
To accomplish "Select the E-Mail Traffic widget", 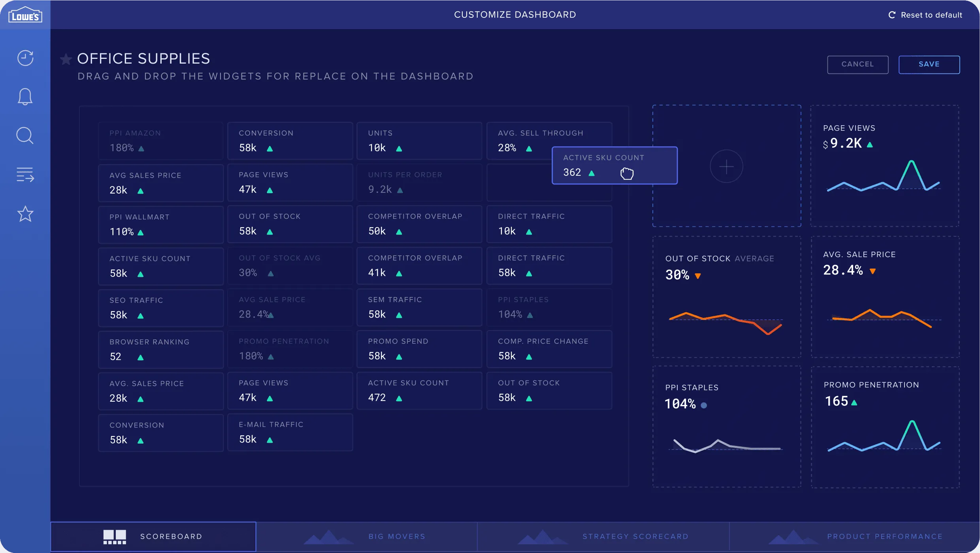I will (x=290, y=433).
